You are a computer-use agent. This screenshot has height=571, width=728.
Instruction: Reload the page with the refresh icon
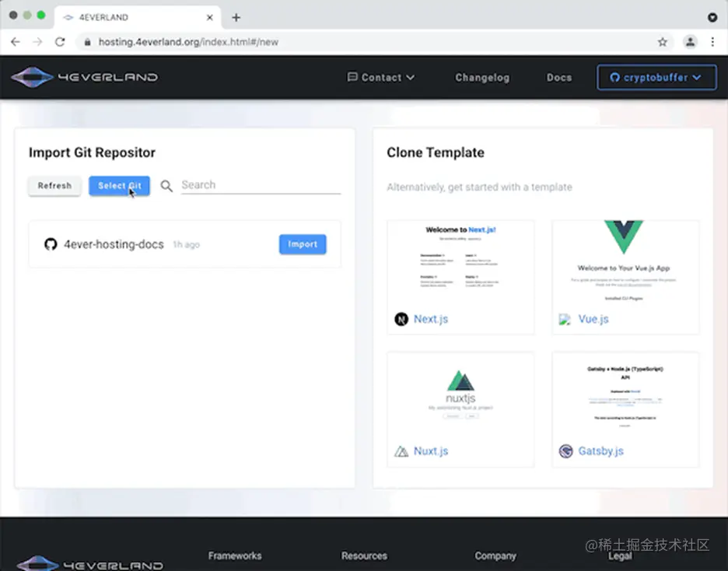tap(60, 42)
